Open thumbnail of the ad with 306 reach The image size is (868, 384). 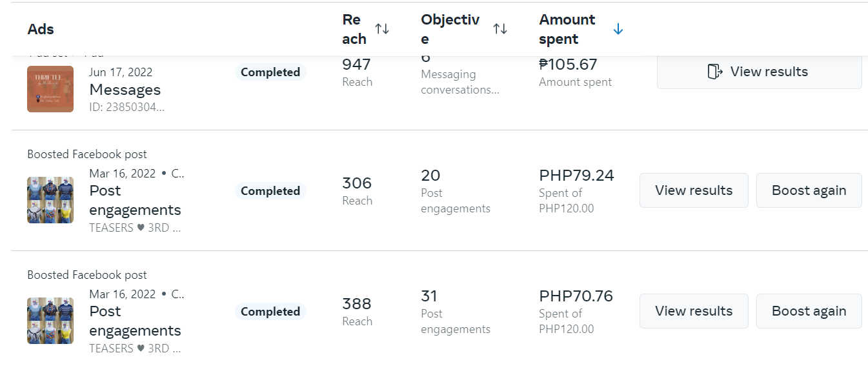(50, 200)
